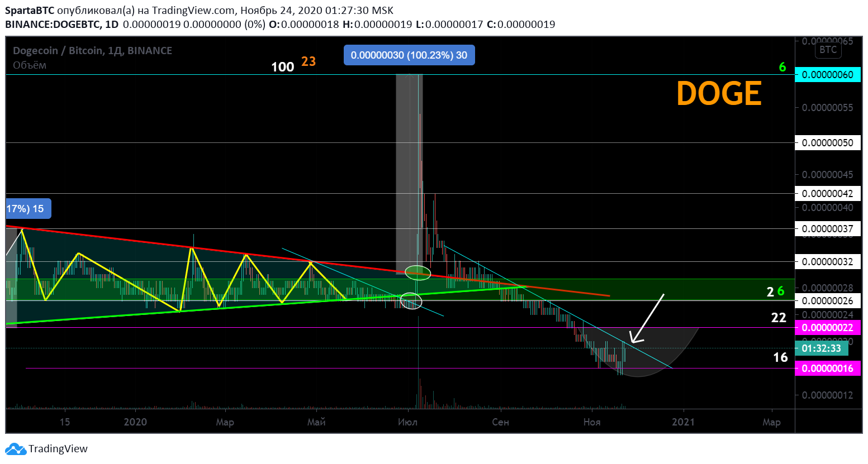Click the '2021' label on time axis
Screen dimensions: 868x464
tap(683, 422)
